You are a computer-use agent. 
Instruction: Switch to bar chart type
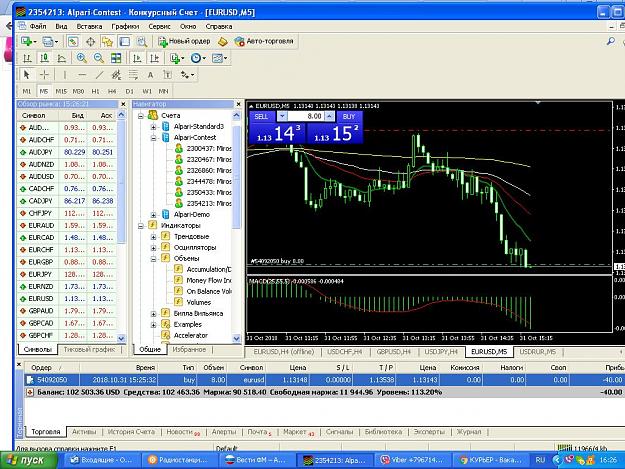coord(27,58)
